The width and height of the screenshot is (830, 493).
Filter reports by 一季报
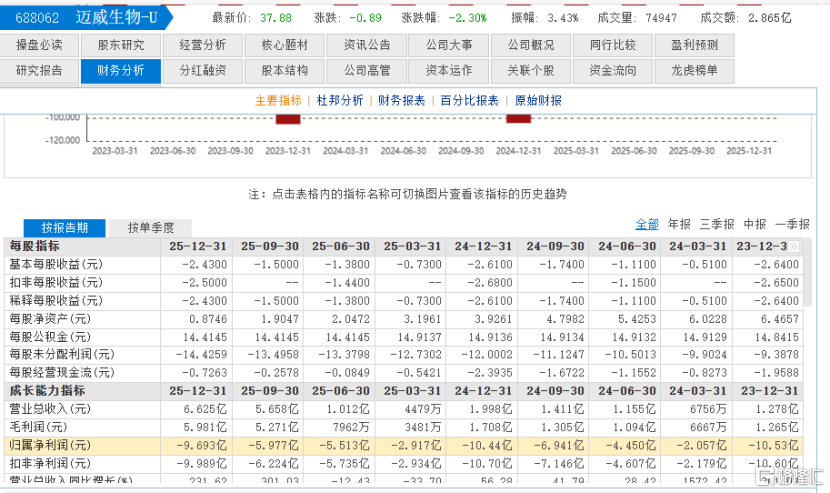[792, 225]
